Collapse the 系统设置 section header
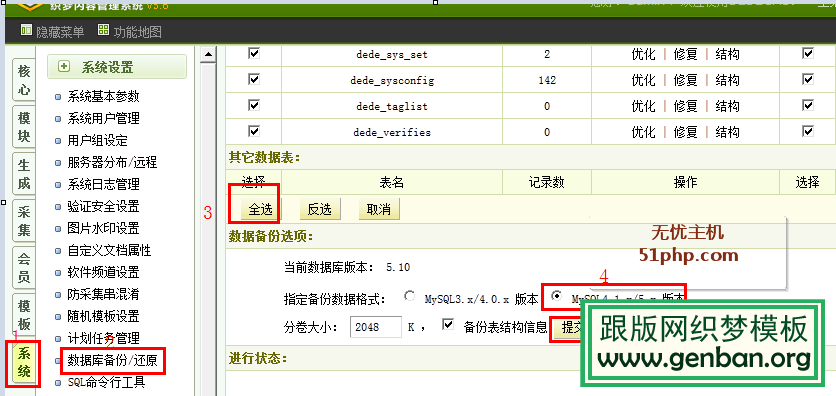836x396 pixels. [117, 67]
